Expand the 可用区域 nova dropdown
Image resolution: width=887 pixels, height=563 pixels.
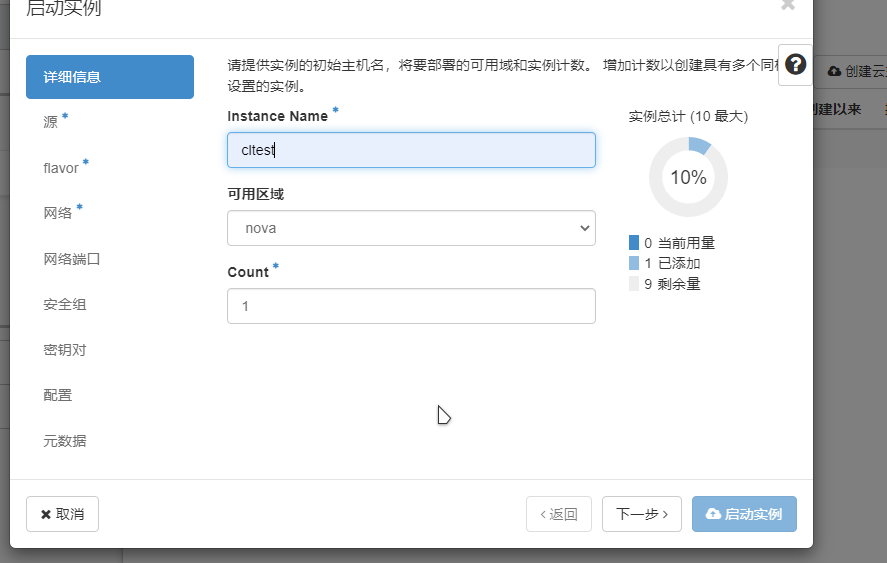pyautogui.click(x=411, y=228)
